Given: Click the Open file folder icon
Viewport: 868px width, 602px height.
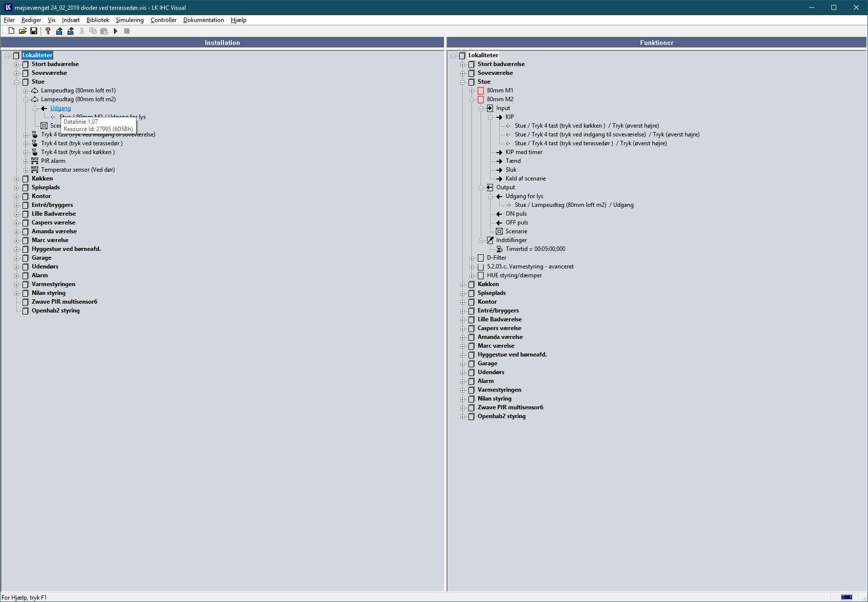Looking at the screenshot, I should pyautogui.click(x=22, y=31).
